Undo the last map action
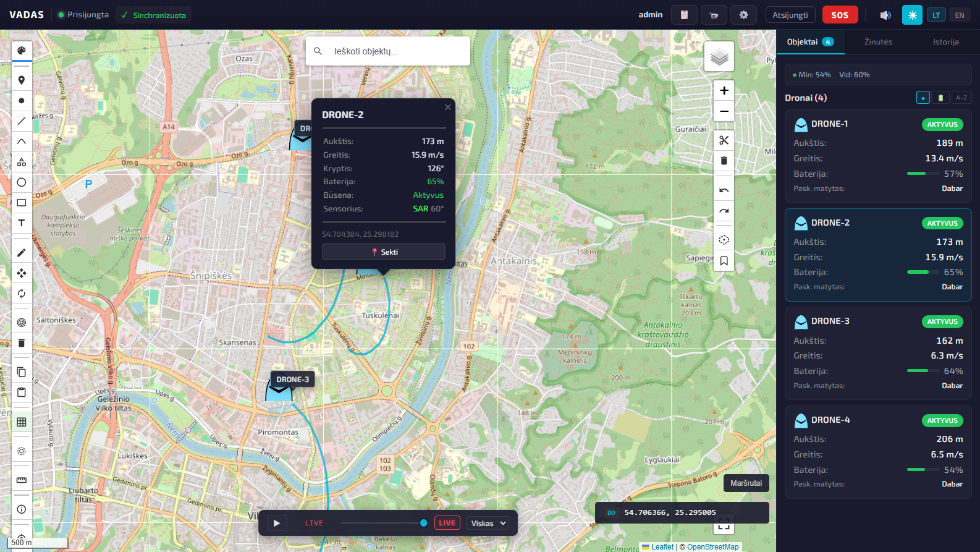This screenshot has width=980, height=552. [x=724, y=190]
